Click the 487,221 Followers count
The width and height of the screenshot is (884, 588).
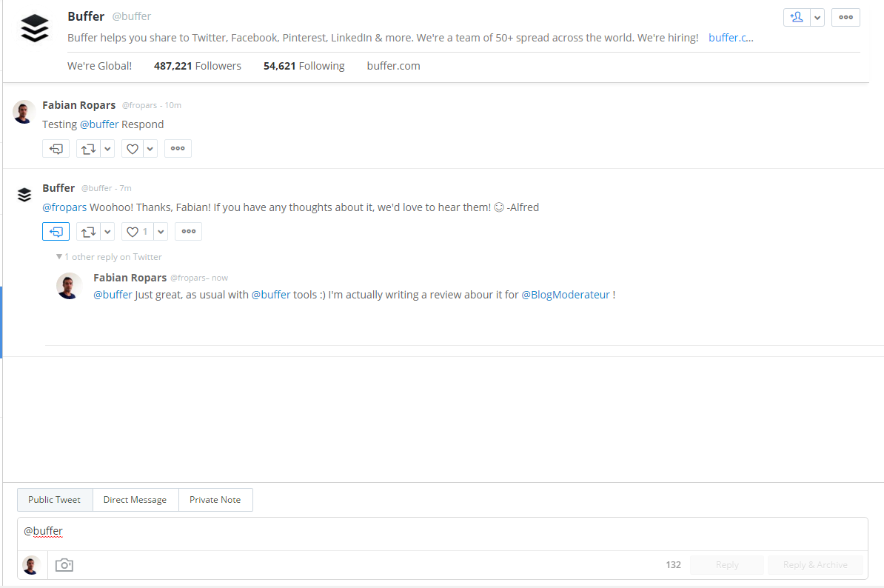pyautogui.click(x=198, y=66)
